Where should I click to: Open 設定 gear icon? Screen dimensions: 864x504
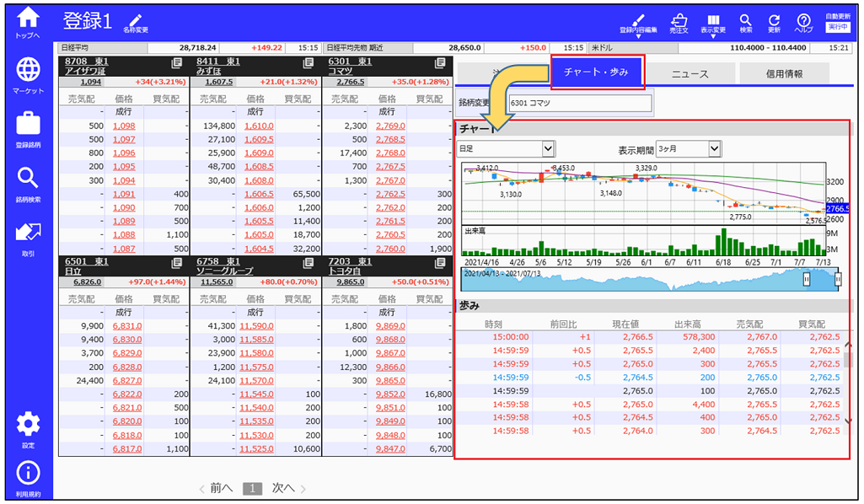28,427
